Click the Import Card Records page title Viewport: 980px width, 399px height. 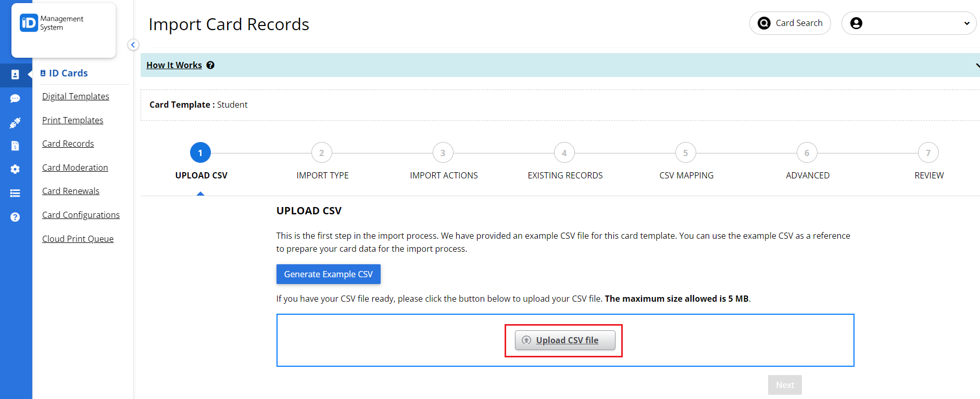pos(229,24)
